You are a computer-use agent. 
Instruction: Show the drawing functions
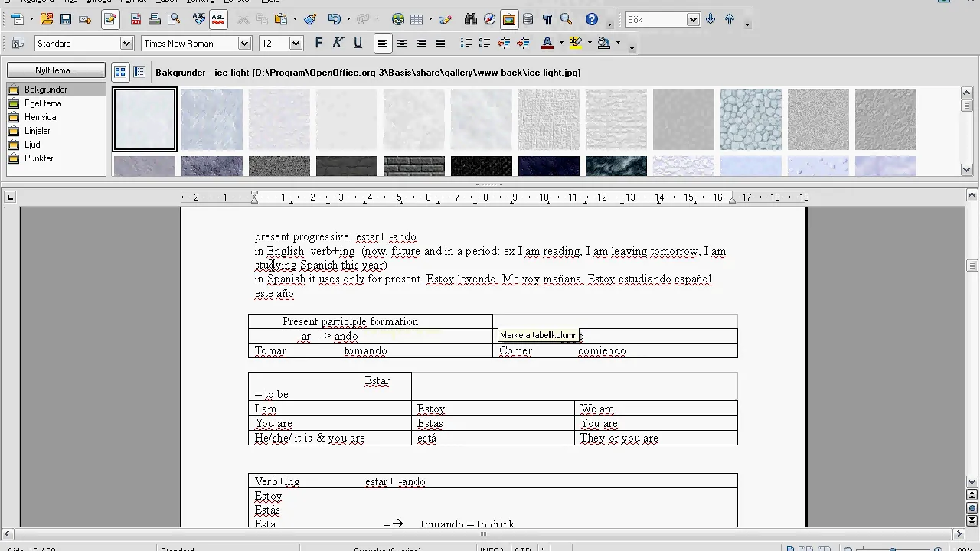446,20
